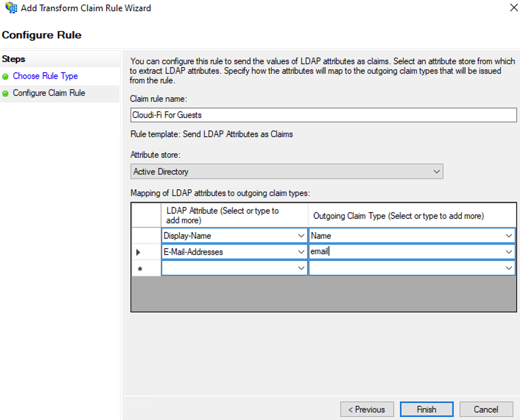Click the Steps heading
The image size is (520, 420).
click(x=14, y=59)
